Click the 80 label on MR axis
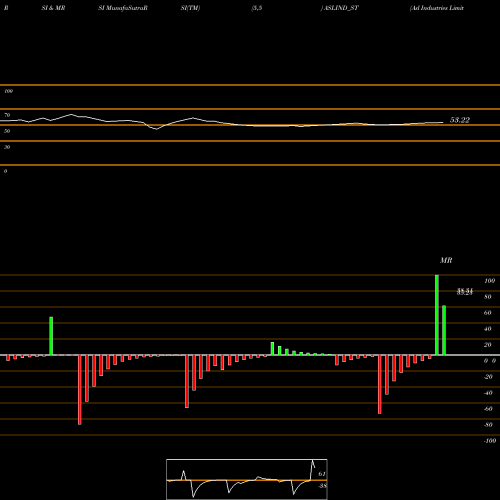500x500 pixels. tap(488, 297)
